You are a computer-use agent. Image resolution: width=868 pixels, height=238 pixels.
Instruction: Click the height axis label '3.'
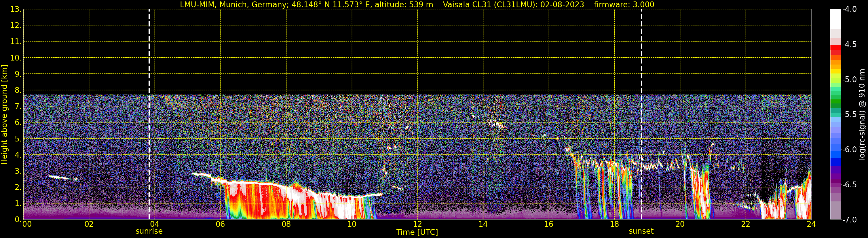(18, 171)
